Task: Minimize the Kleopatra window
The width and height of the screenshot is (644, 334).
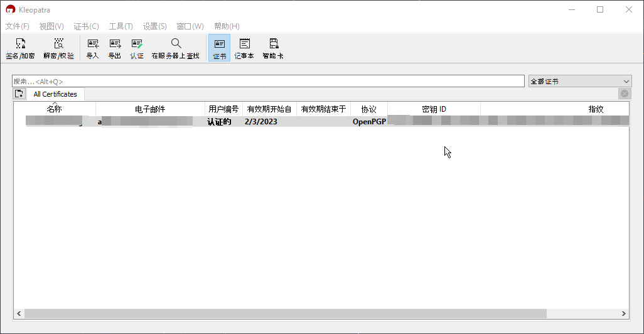Action: pyautogui.click(x=572, y=10)
